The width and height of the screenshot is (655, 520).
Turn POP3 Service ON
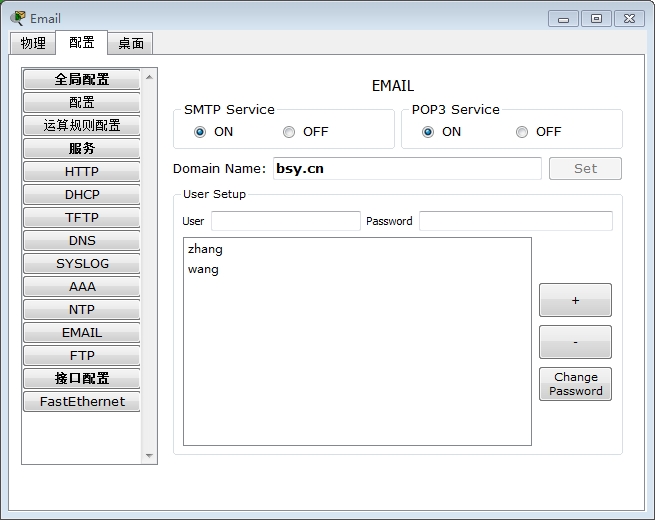point(428,132)
